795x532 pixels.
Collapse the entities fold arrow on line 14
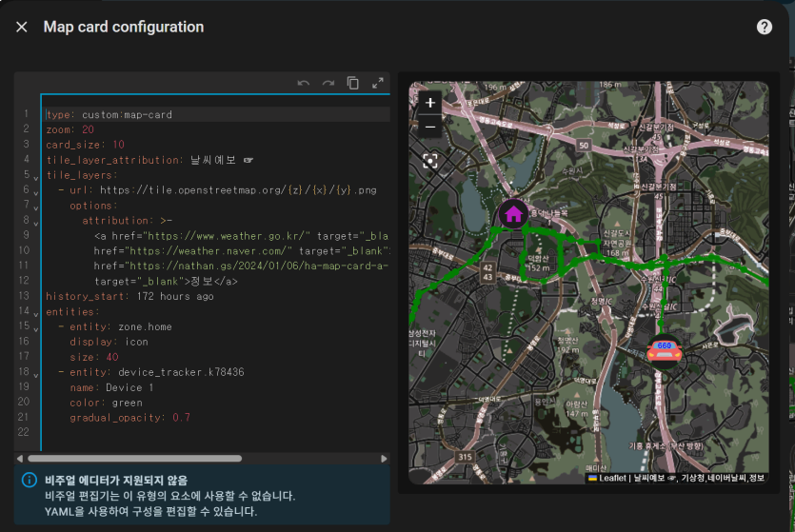(x=35, y=315)
